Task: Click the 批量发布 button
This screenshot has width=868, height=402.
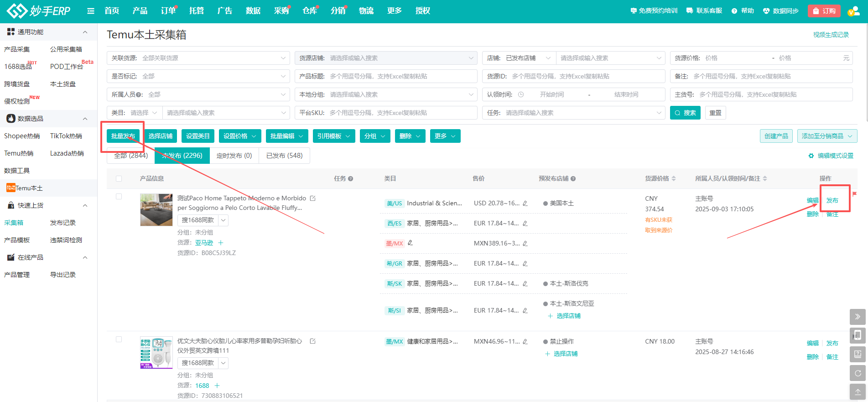Action: click(x=123, y=136)
